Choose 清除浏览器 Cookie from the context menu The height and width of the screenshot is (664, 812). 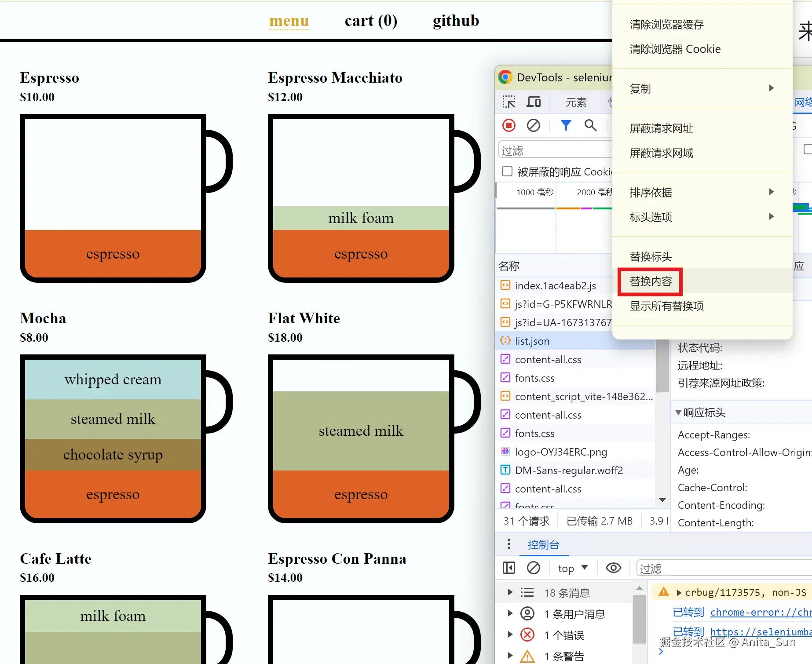coord(702,49)
